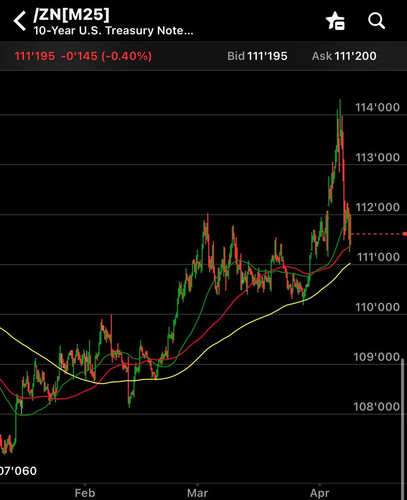407x500 pixels.
Task: Tap the 111'000 price axis label
Action: pyautogui.click(x=378, y=257)
